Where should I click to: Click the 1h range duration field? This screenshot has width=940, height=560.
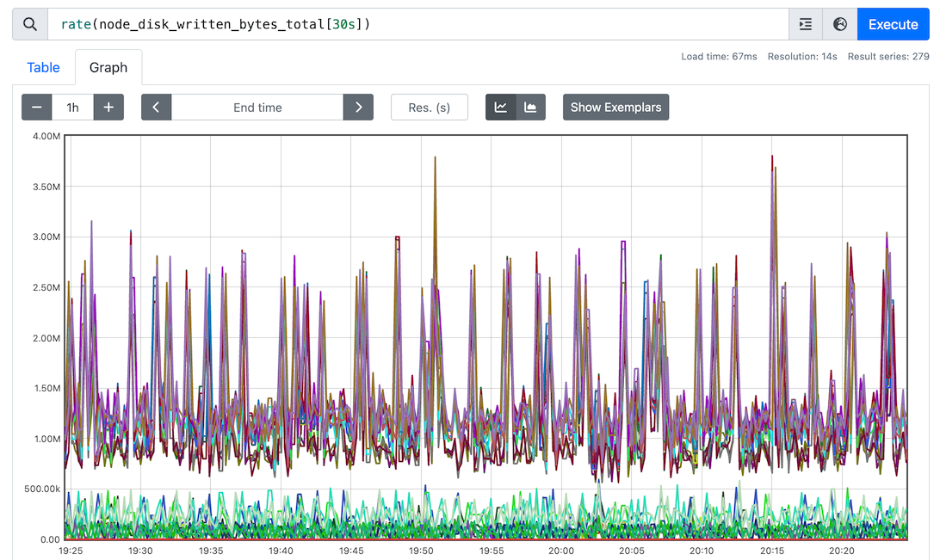coord(73,108)
